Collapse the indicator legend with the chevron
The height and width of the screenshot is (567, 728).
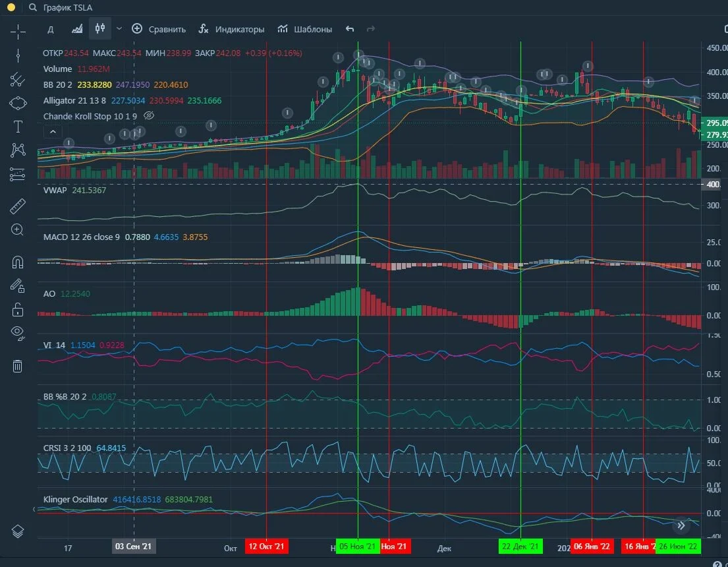(53, 132)
